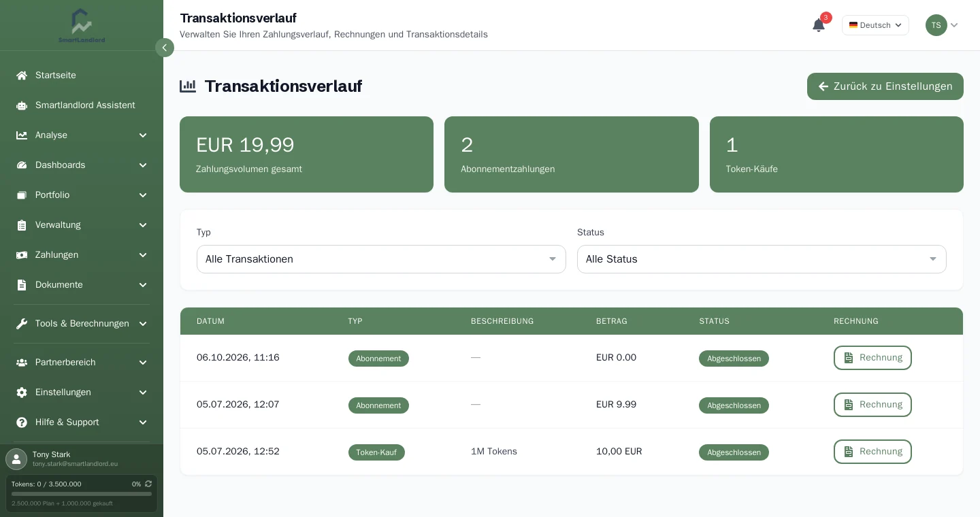This screenshot has width=980, height=517.
Task: Open the TS user account menu
Action: click(x=943, y=25)
